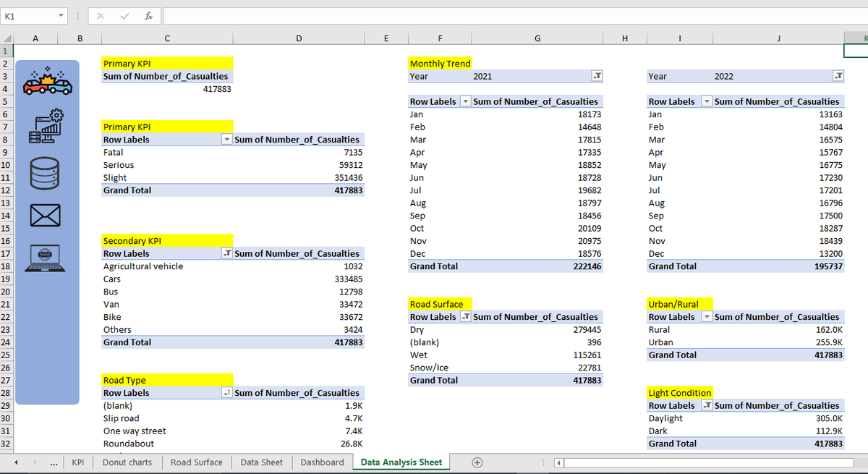
Task: Click the Monthly Trend yellow heading
Action: 440,64
